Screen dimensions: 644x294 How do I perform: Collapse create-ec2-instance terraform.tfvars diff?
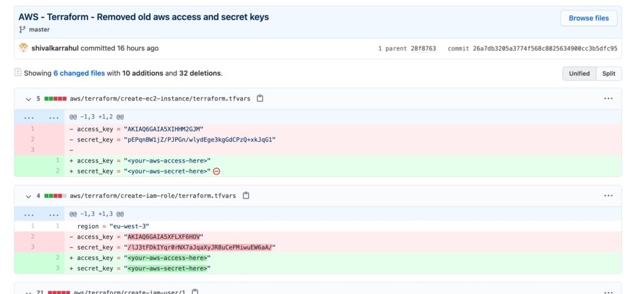tap(28, 99)
